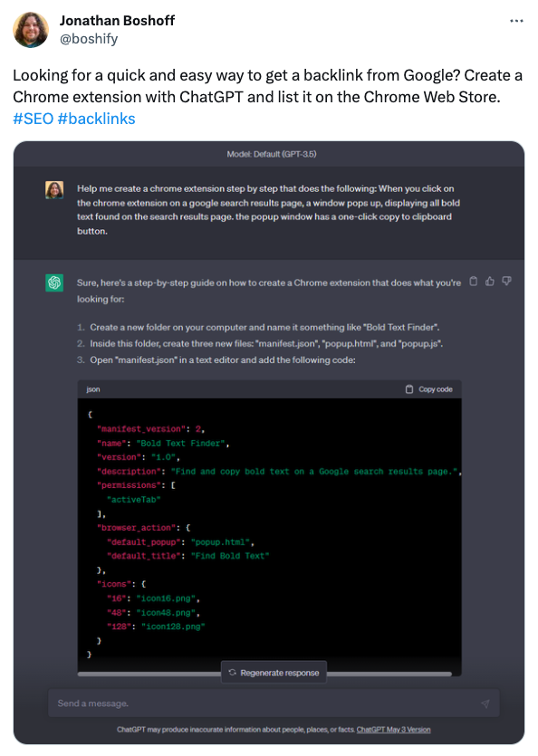Give the response a thumbs up
Screen dimensions: 538x756
tap(490, 281)
